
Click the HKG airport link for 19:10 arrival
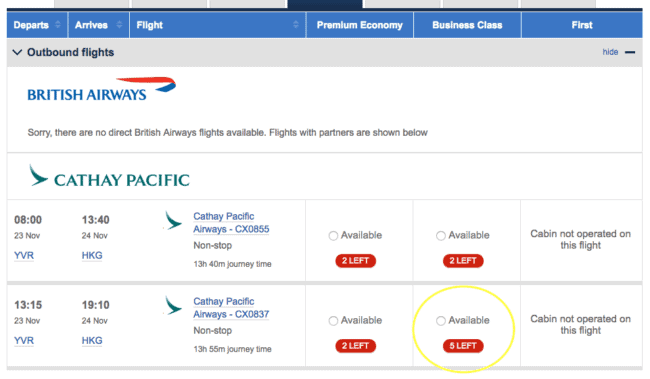pyautogui.click(x=92, y=340)
